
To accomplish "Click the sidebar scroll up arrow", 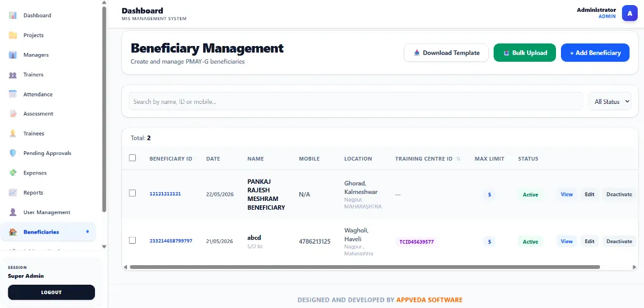I will tap(104, 3).
